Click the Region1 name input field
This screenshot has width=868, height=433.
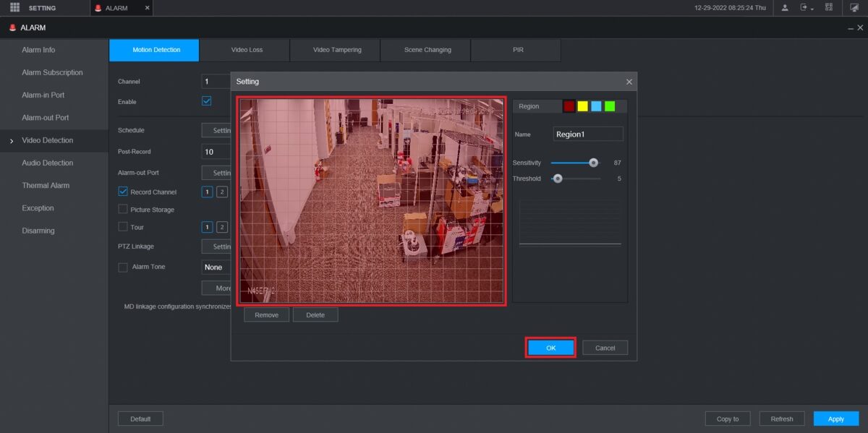tap(588, 134)
